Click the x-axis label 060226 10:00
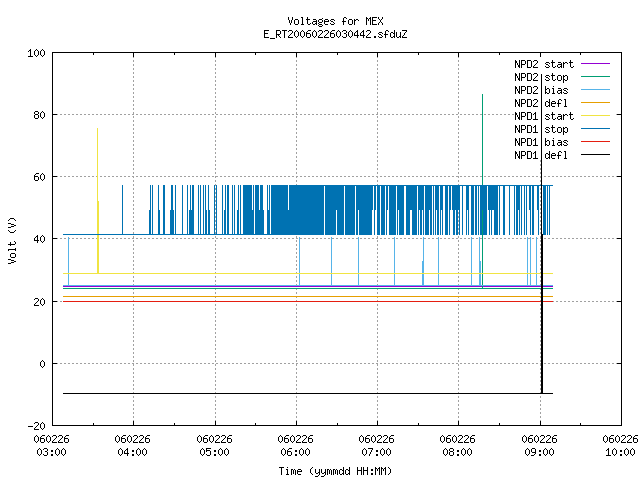Viewport: 640px width, 480px height. pyautogui.click(x=620, y=446)
